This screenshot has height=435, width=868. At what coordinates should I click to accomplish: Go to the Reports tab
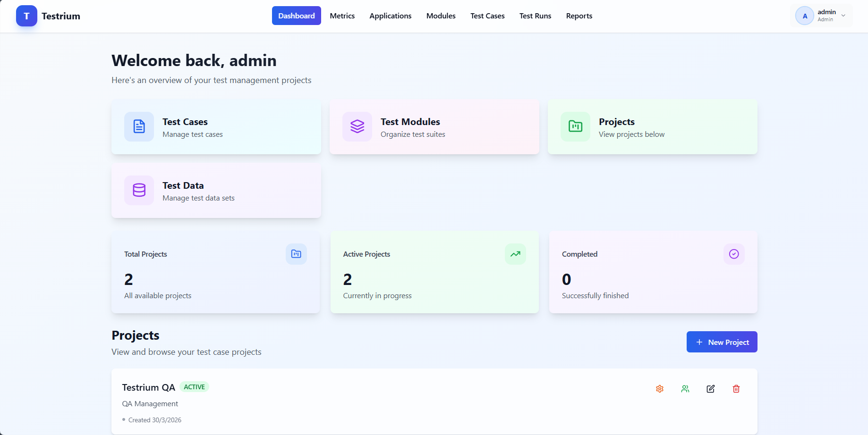(579, 16)
